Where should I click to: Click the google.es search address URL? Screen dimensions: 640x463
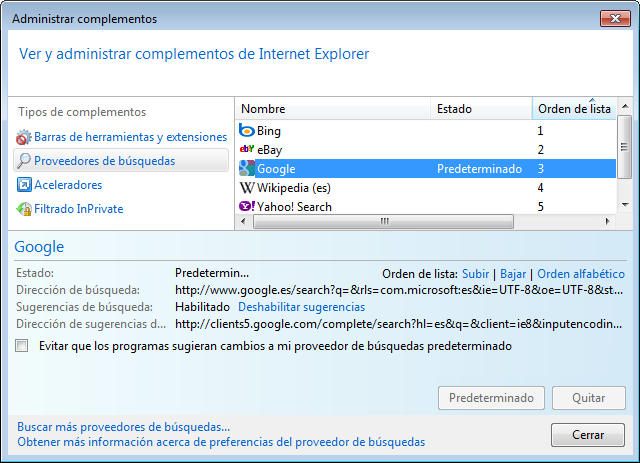point(399,290)
